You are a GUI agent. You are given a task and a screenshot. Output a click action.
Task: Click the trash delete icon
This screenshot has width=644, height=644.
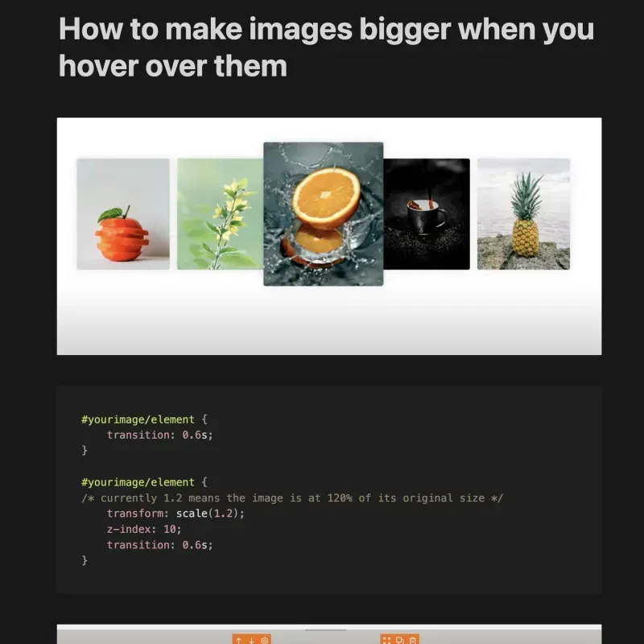tap(412, 640)
